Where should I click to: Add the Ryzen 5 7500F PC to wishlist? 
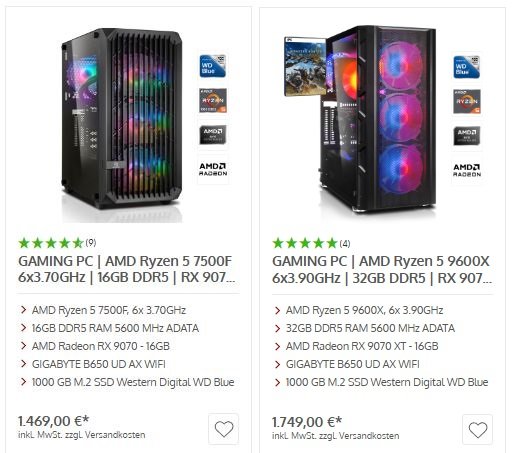pyautogui.click(x=223, y=429)
